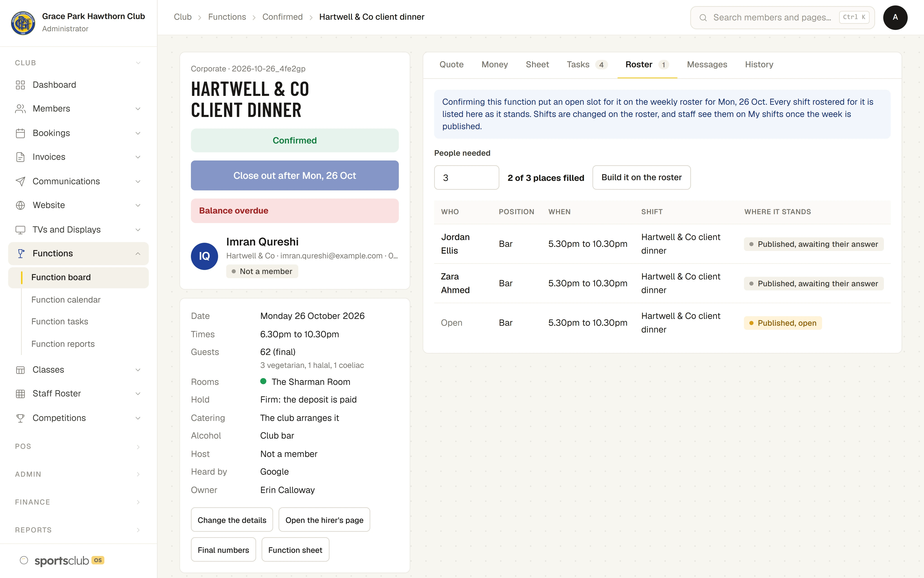Screen dimensions: 924x578
Task: Expand the Website submenu chevron
Action: pyautogui.click(x=138, y=205)
